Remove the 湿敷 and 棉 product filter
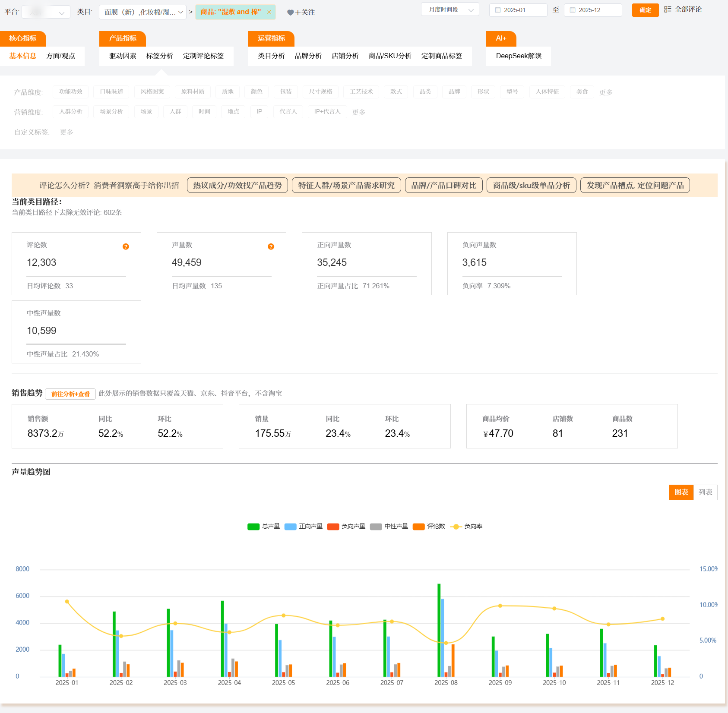Screen dimensions: 728x713 (269, 12)
